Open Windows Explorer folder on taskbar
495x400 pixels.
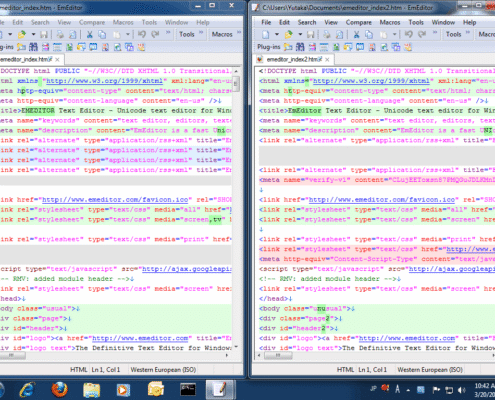91,390
